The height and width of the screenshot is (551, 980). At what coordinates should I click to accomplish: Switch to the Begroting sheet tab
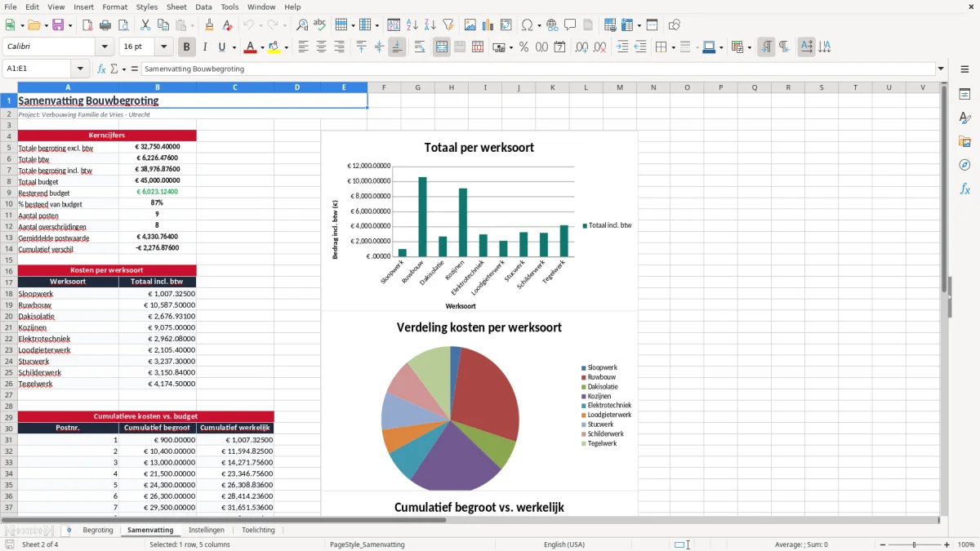98,530
